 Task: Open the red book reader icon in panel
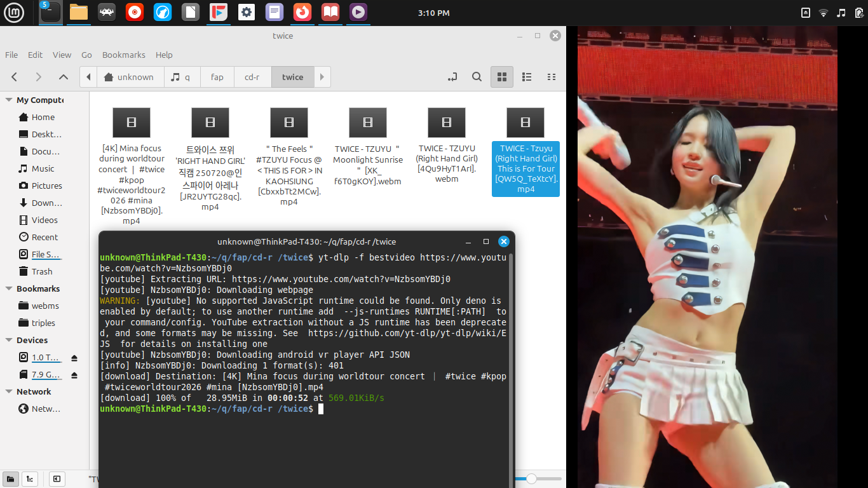[330, 13]
